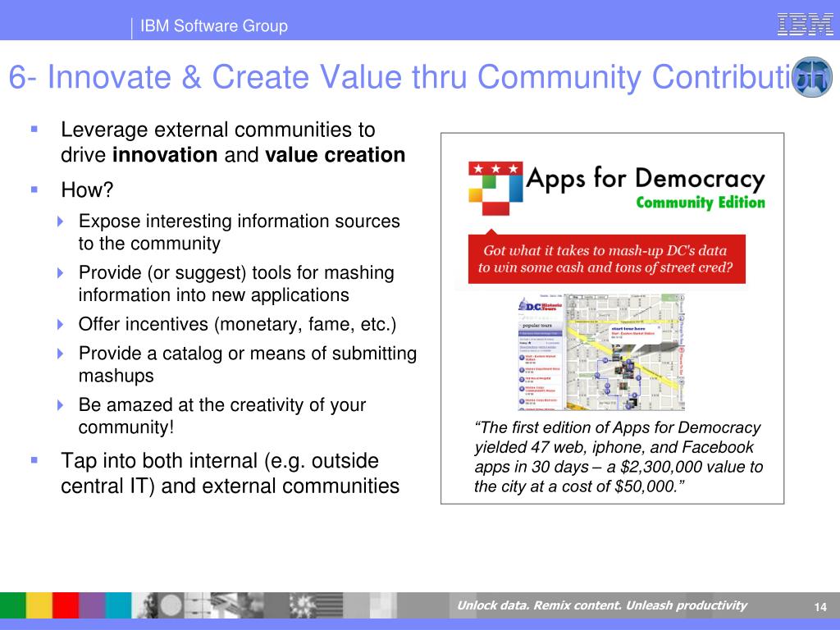The width and height of the screenshot is (840, 630).
Task: Click the green swatch in footer strip
Action: click(13, 605)
